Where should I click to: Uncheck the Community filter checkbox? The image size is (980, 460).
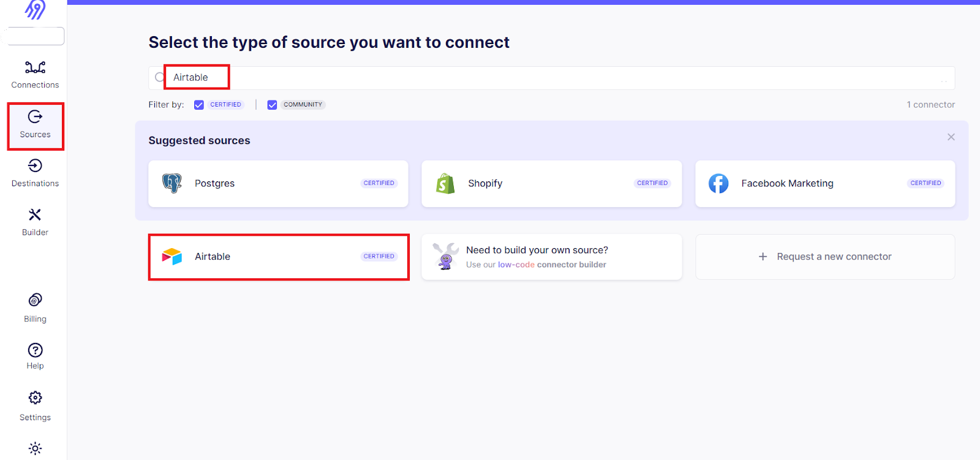(272, 105)
